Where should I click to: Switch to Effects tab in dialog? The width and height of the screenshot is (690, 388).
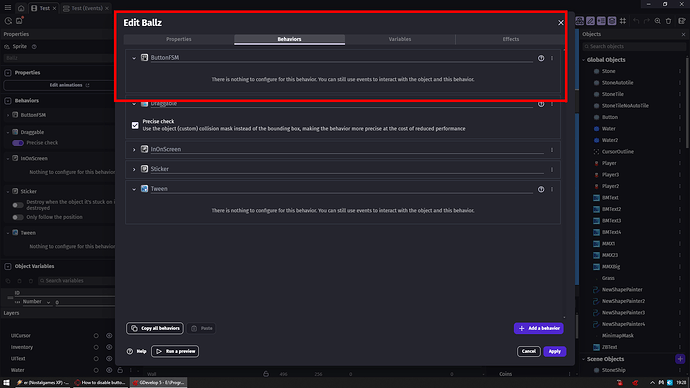click(x=510, y=39)
